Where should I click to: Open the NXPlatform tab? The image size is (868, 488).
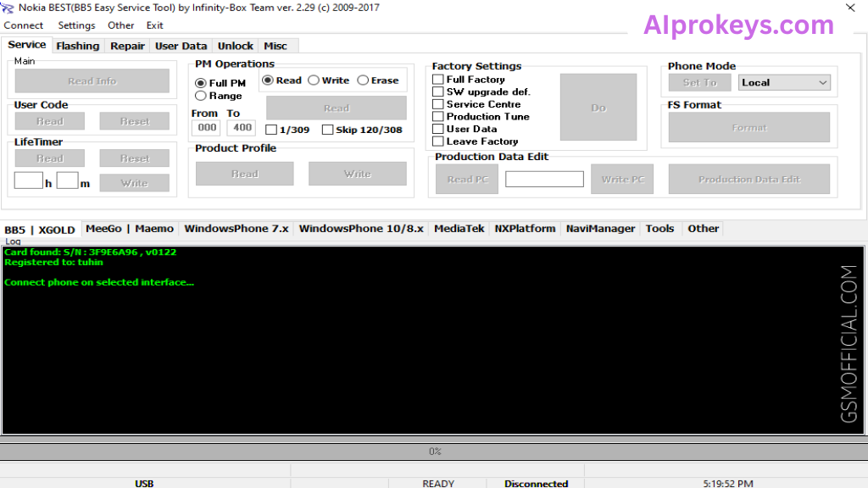[525, 229]
